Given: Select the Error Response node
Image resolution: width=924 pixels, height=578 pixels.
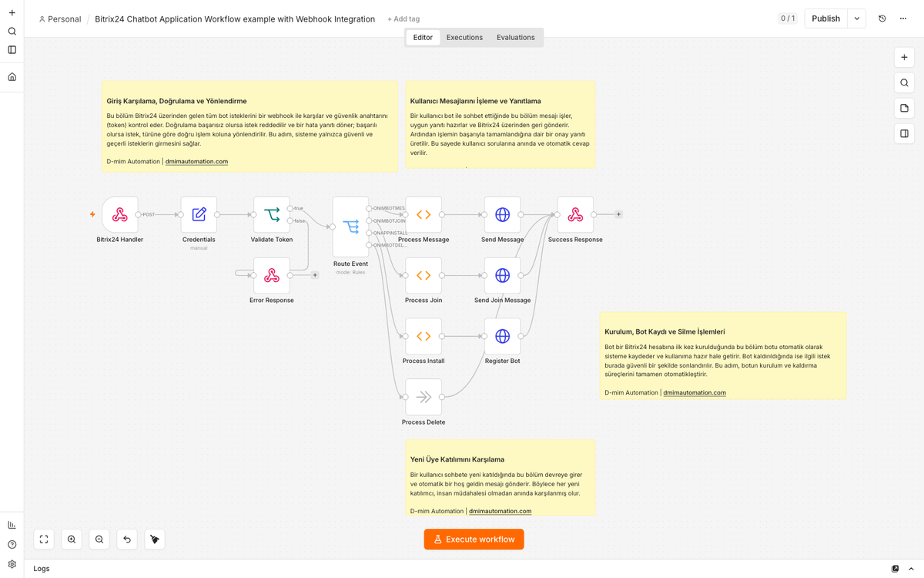Looking at the screenshot, I should click(272, 275).
